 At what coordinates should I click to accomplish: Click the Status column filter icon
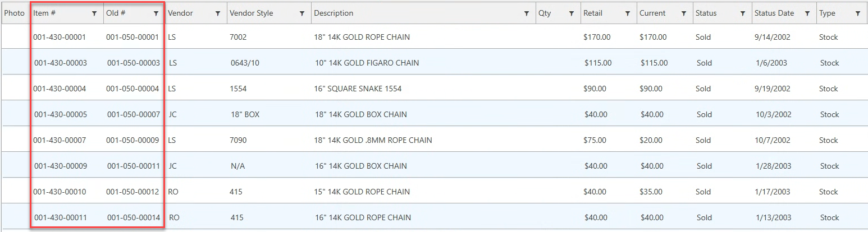(x=743, y=13)
